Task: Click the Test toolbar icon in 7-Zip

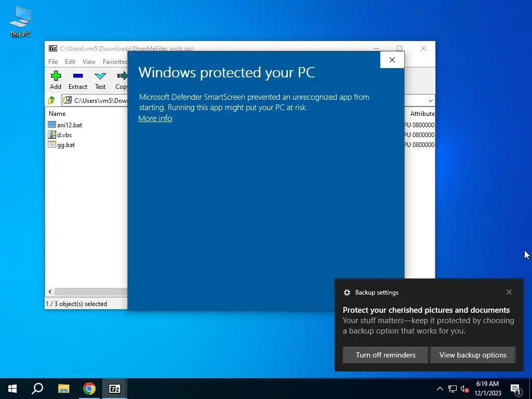Action: [100, 80]
